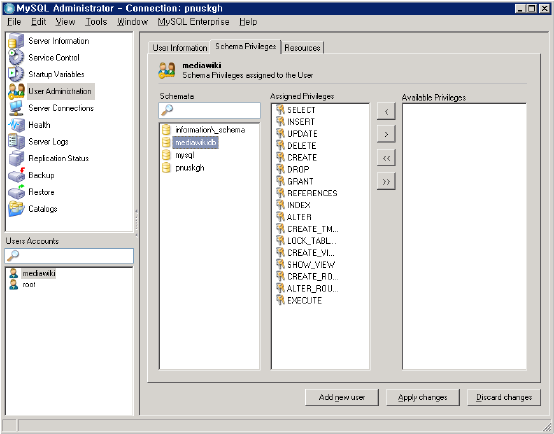The height and width of the screenshot is (434, 554).
Task: Select the information_schema database
Action: tap(210, 130)
